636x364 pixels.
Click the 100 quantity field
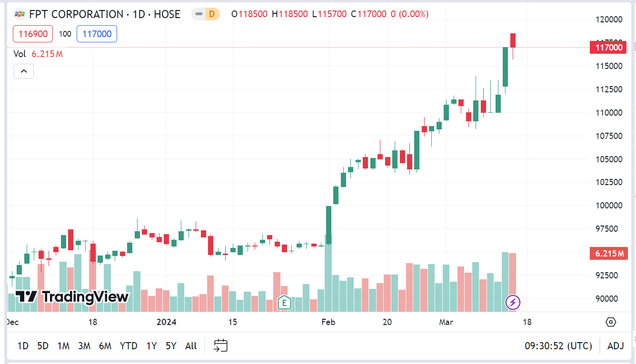click(x=65, y=34)
